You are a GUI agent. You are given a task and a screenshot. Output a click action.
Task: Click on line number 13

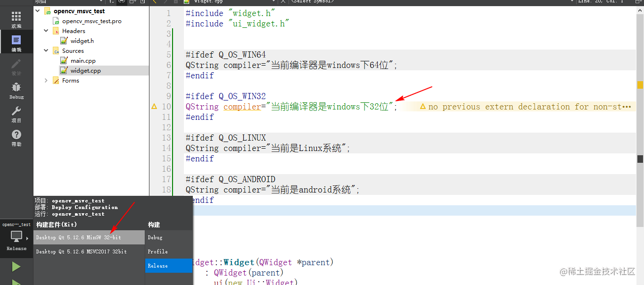(x=166, y=138)
